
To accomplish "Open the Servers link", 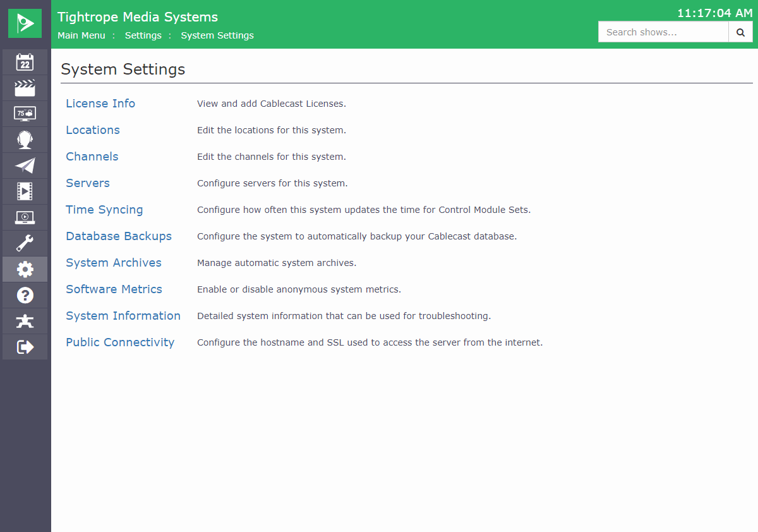I will pos(88,183).
